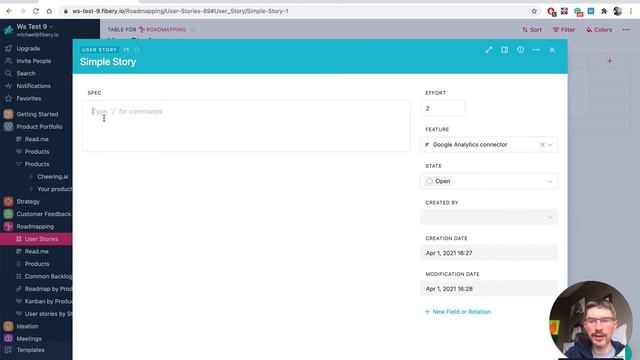This screenshot has width=640, height=360.
Task: Go back in the browser
Action: click(x=9, y=11)
